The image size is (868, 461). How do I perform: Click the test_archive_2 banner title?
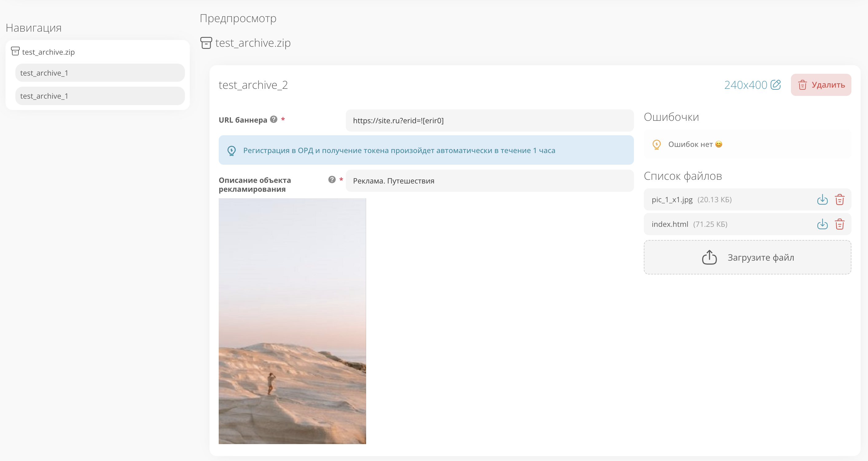tap(253, 85)
